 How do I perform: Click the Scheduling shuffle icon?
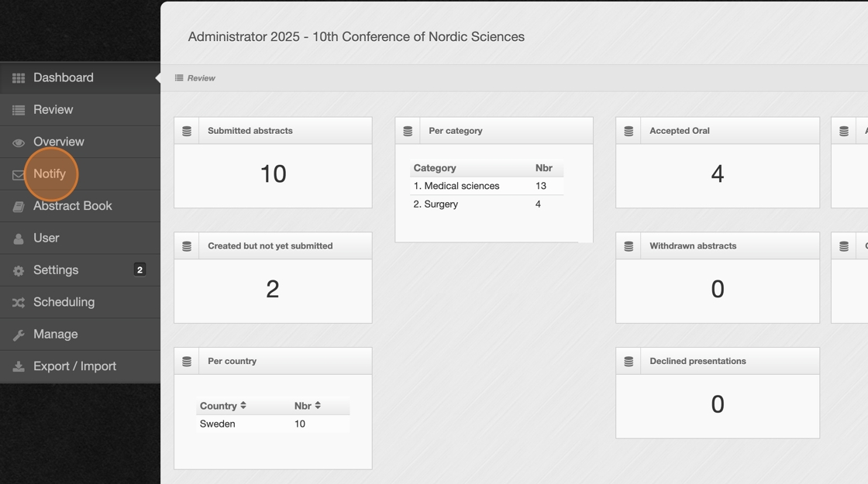19,303
